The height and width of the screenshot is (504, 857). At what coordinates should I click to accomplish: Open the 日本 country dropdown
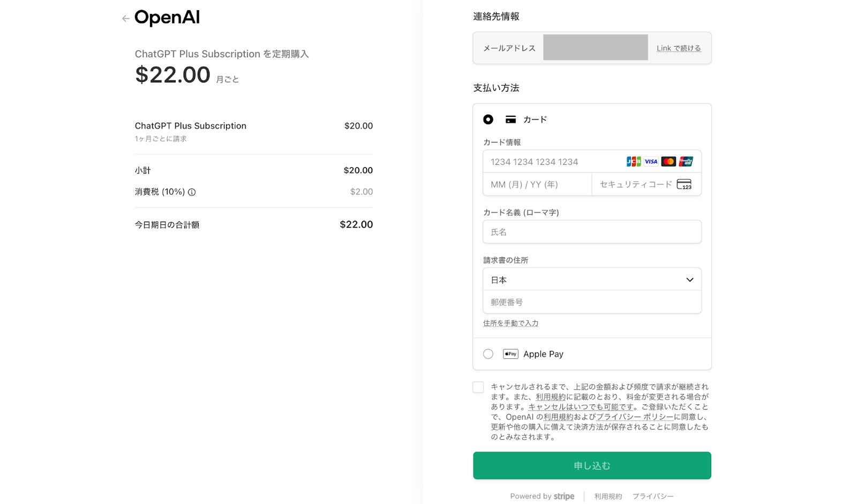(592, 280)
